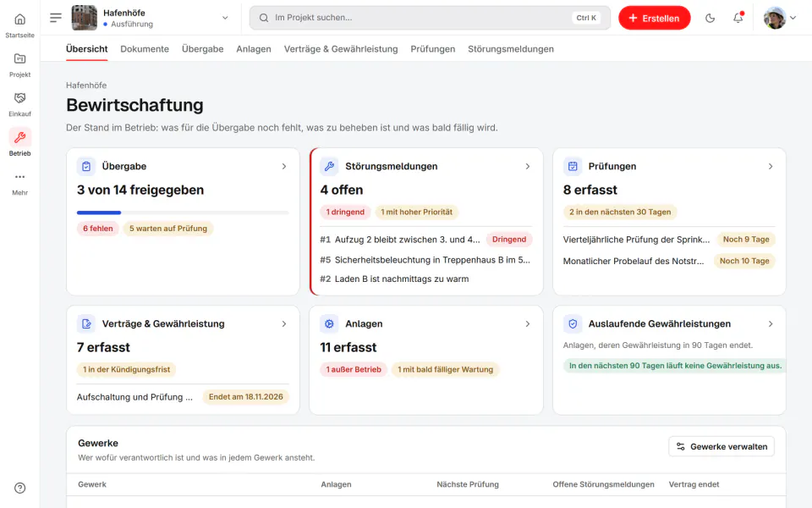This screenshot has height=508, width=812.
Task: Toggle the hamburger navigation menu
Action: pyautogui.click(x=56, y=18)
